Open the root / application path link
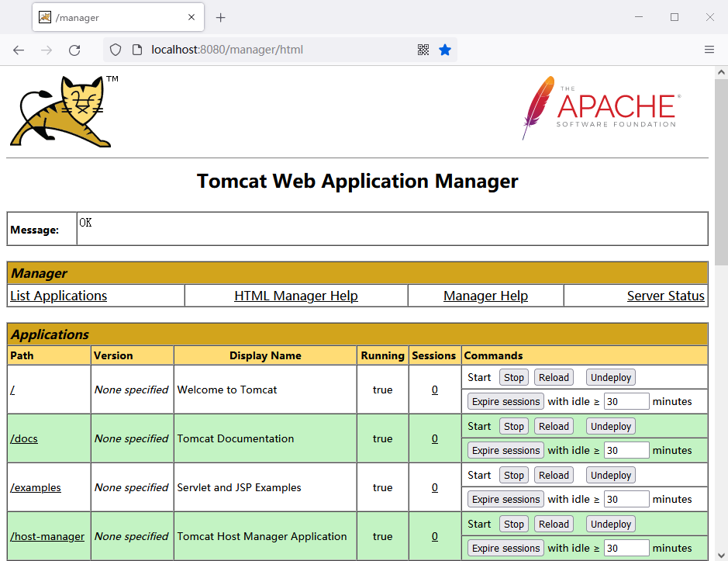The height and width of the screenshot is (561, 728). [12, 390]
